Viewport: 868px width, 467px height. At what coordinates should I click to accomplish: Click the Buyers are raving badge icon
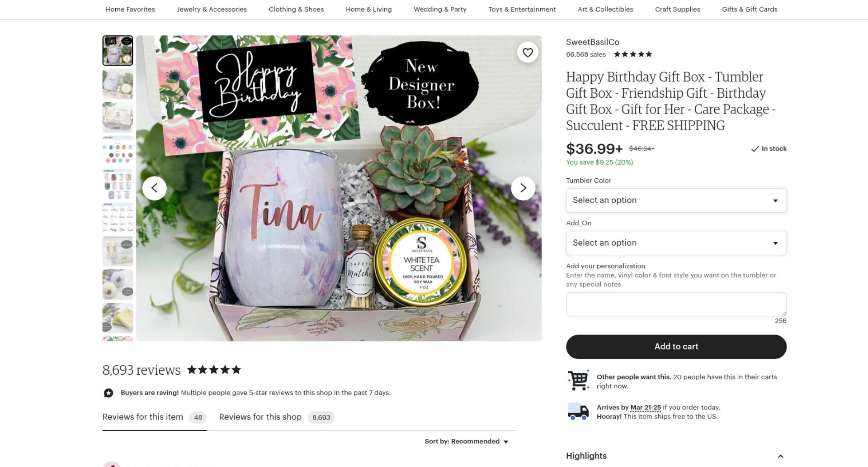(108, 393)
